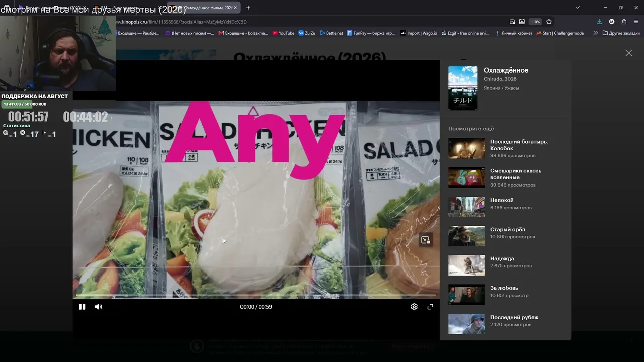
Task: Open the Start | Challengermode bookmark
Action: pos(560,33)
